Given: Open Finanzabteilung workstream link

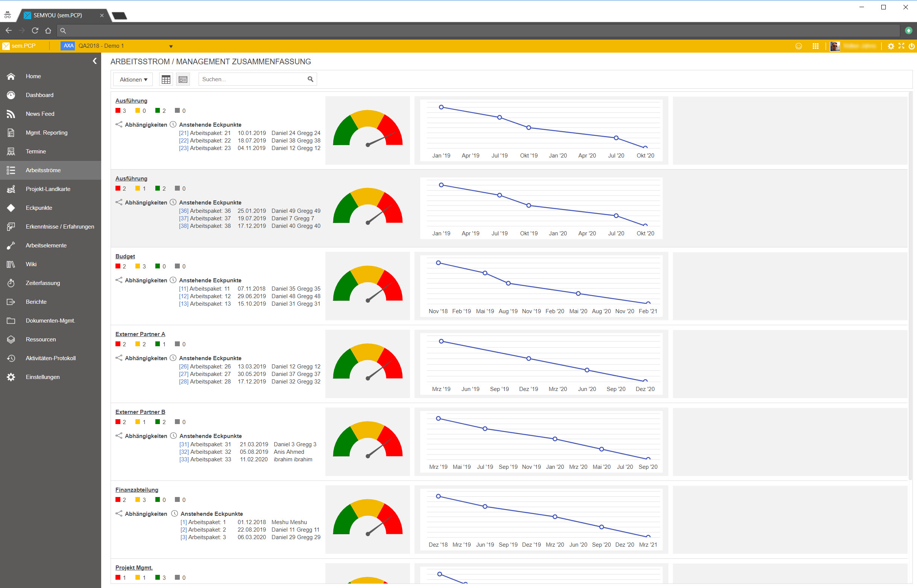Looking at the screenshot, I should coord(137,490).
